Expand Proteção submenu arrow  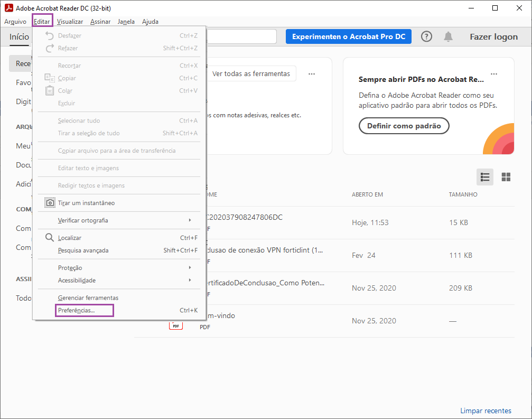pyautogui.click(x=190, y=268)
